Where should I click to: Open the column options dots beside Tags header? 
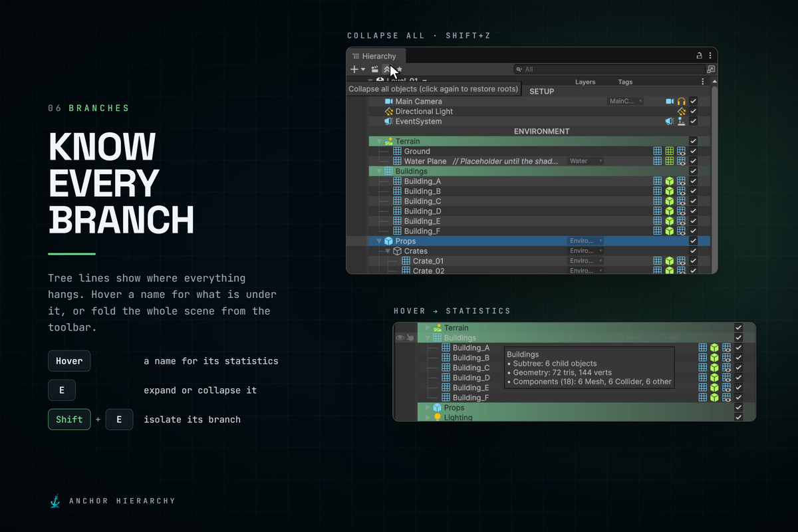(x=703, y=82)
